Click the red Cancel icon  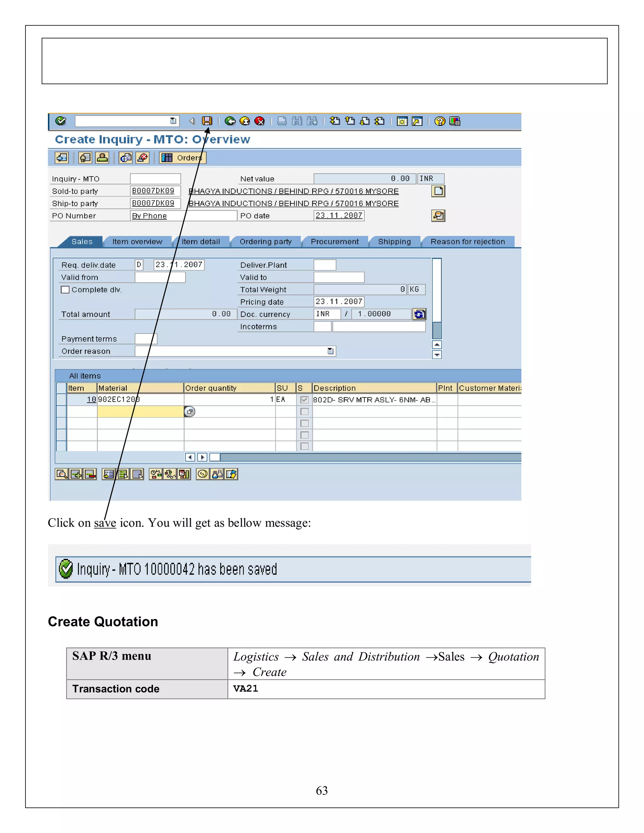pyautogui.click(x=259, y=121)
